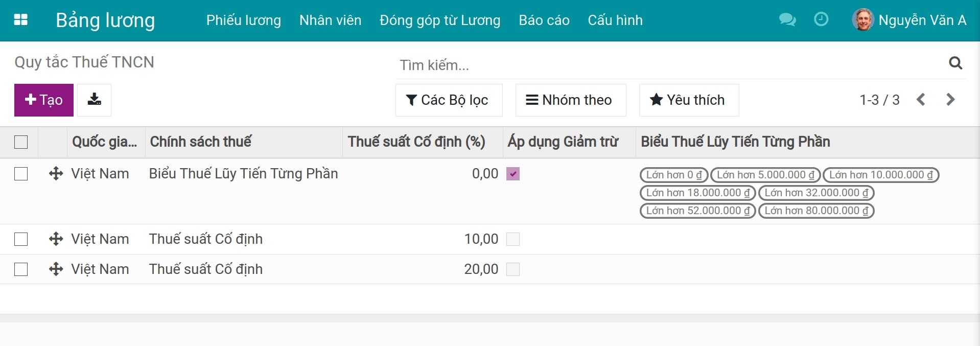The height and width of the screenshot is (346, 980).
Task: Open the Báo cáo menu
Action: click(x=544, y=20)
